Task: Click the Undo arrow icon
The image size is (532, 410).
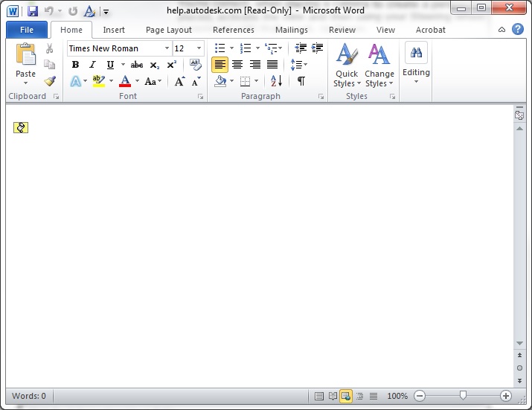Action: pyautogui.click(x=49, y=11)
